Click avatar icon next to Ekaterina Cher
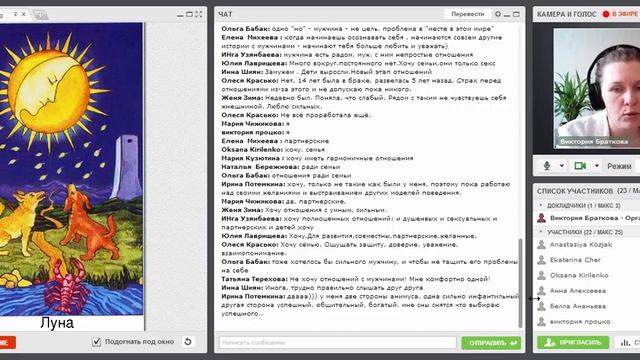The width and height of the screenshot is (640, 360). point(541,260)
